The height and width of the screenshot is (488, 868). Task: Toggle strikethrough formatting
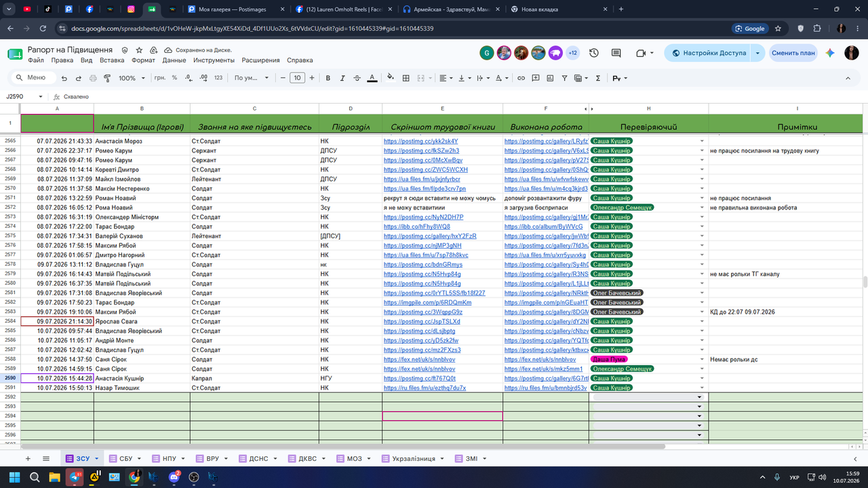(357, 78)
